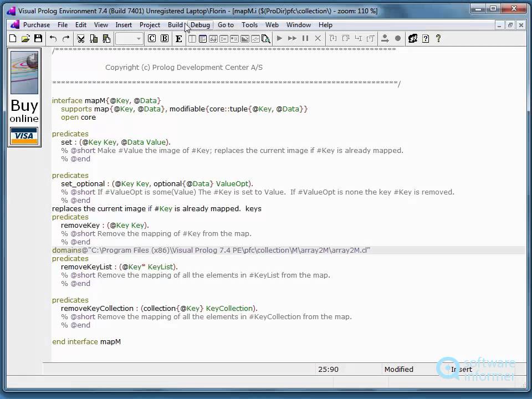Image resolution: width=532 pixels, height=399 pixels.
Task: Click the 25:90 cursor position indicator
Action: pos(328,369)
